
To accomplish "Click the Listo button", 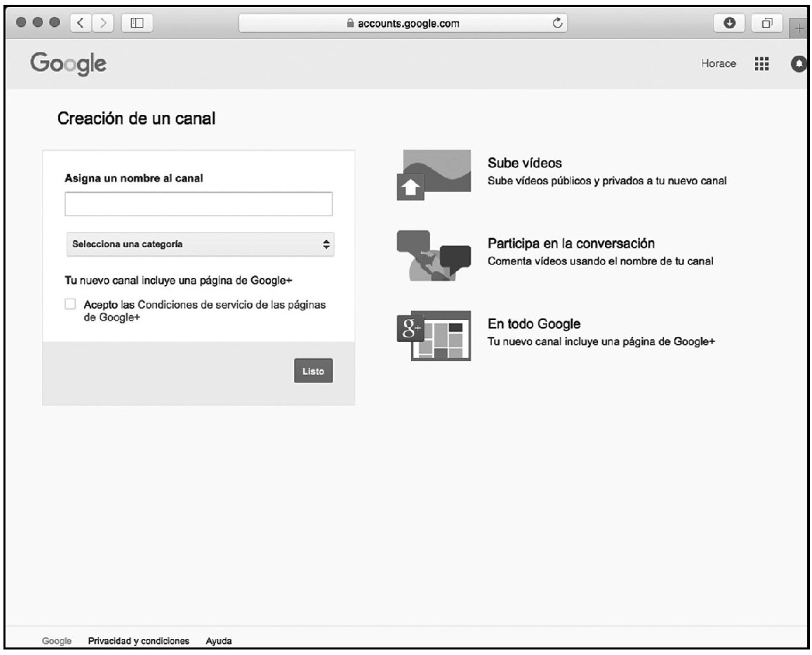I will [x=313, y=370].
